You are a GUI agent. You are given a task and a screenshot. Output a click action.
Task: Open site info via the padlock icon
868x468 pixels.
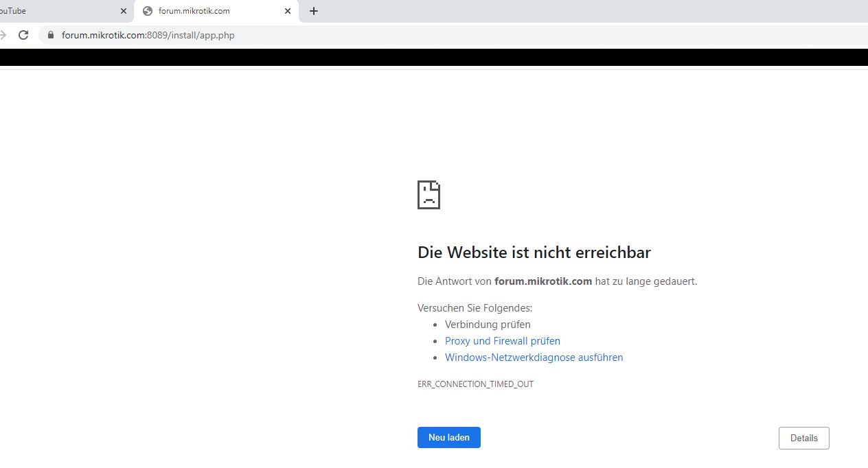(x=49, y=34)
